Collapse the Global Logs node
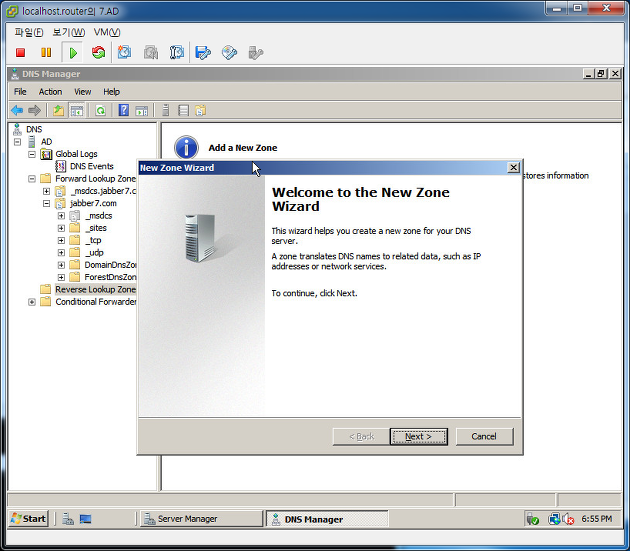Screen dimensions: 630x551 click(x=32, y=154)
